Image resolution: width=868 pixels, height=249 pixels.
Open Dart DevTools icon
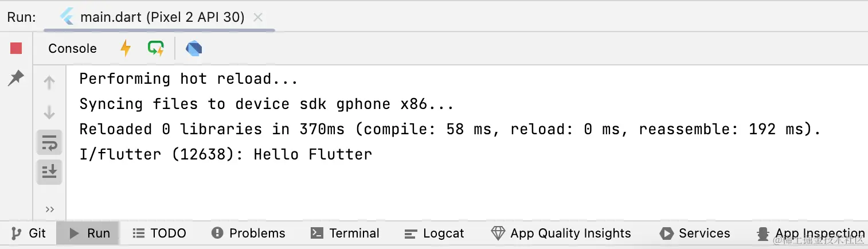(x=194, y=49)
